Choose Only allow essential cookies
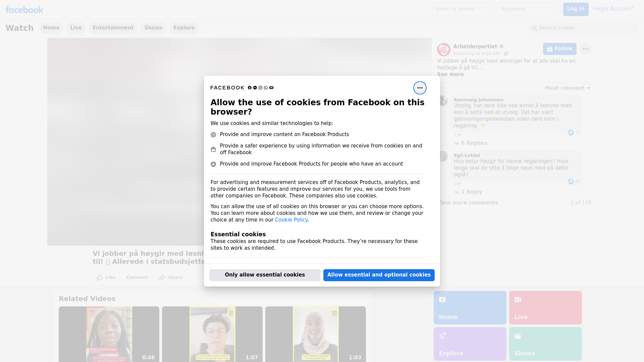Image resolution: width=644 pixels, height=362 pixels. coord(265,275)
